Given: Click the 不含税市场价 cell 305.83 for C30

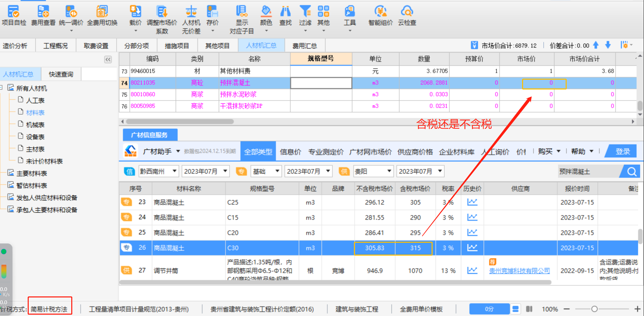Looking at the screenshot, I should click(375, 248).
